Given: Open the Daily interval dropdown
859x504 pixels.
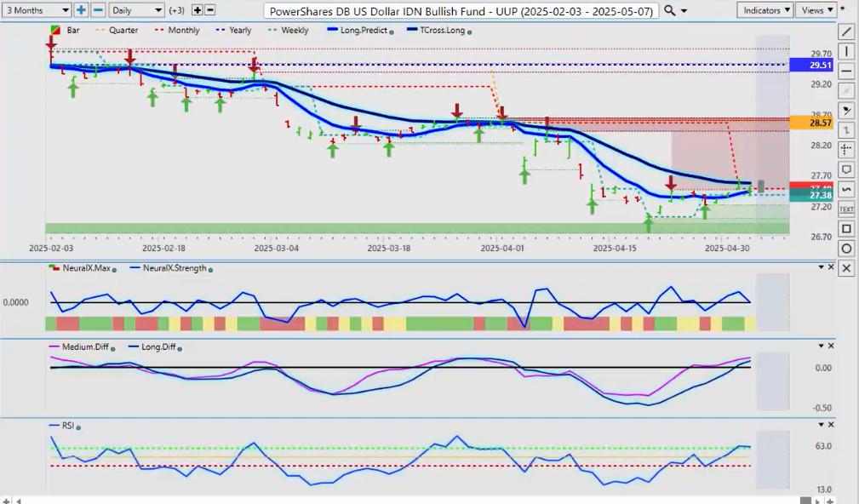Looking at the screenshot, I should [x=136, y=10].
